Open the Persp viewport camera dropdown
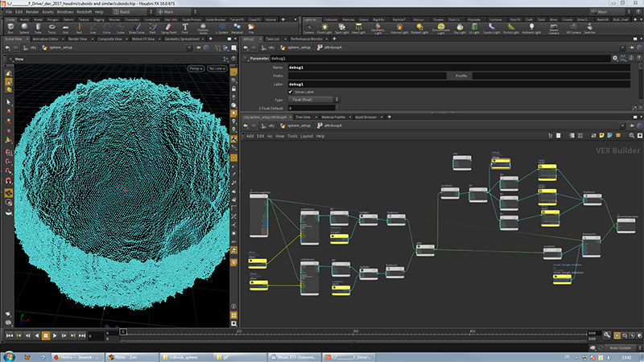 pos(196,68)
